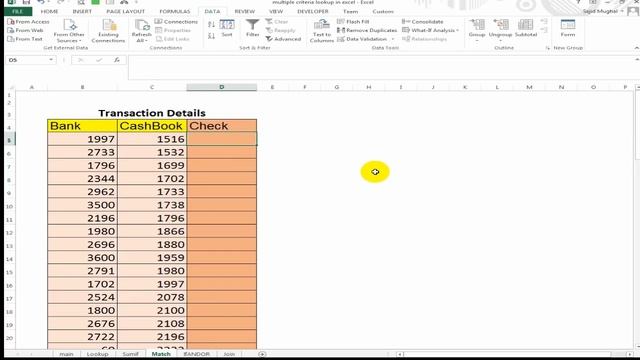
Task: Select CashBook cell with value 1516
Action: click(x=152, y=139)
